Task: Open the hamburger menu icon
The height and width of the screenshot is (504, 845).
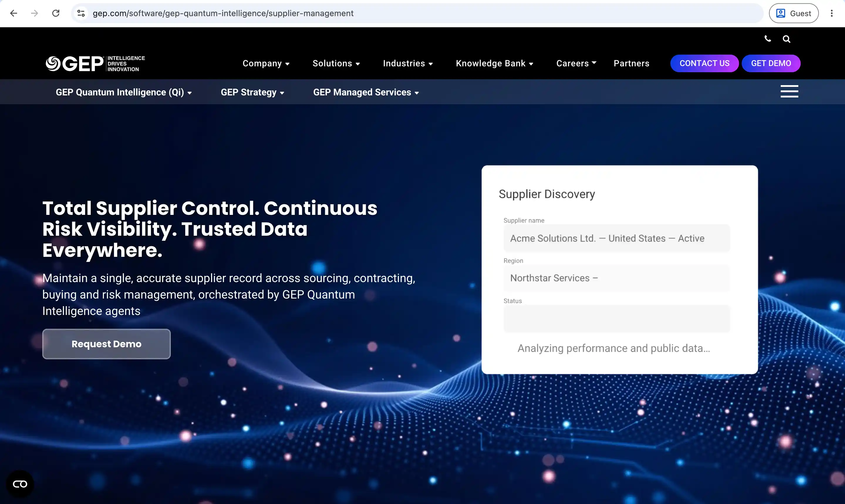Action: [x=789, y=91]
